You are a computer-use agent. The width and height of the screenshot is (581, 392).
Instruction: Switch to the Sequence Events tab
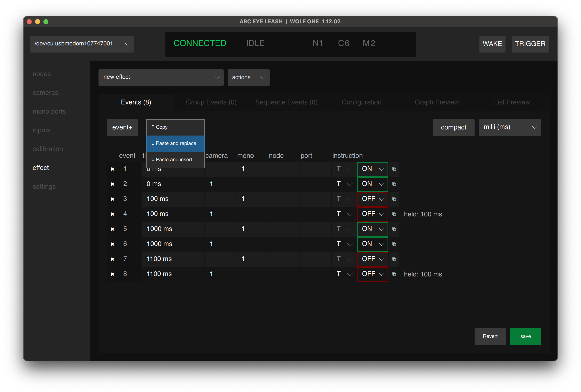click(x=286, y=102)
